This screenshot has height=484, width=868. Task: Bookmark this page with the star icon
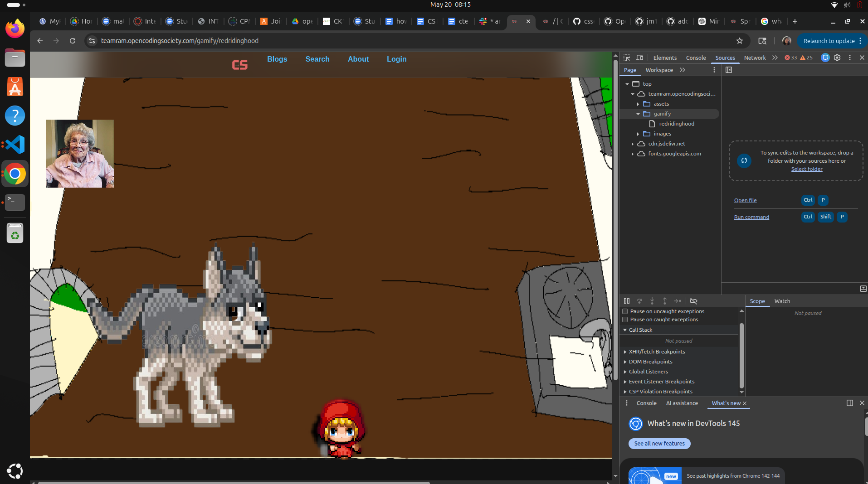(740, 41)
